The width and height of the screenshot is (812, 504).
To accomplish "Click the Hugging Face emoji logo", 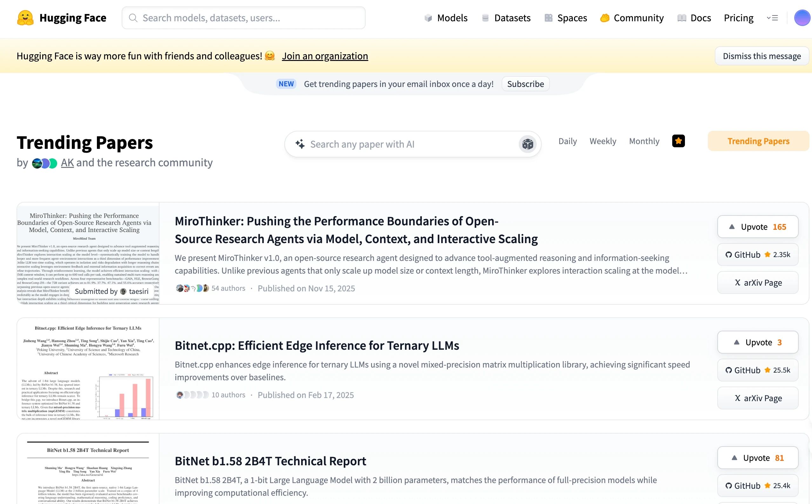I will (x=25, y=18).
